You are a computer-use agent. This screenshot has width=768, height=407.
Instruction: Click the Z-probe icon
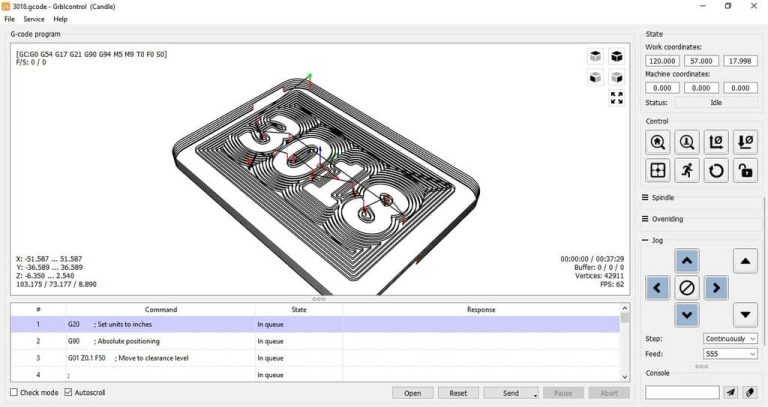tap(687, 143)
